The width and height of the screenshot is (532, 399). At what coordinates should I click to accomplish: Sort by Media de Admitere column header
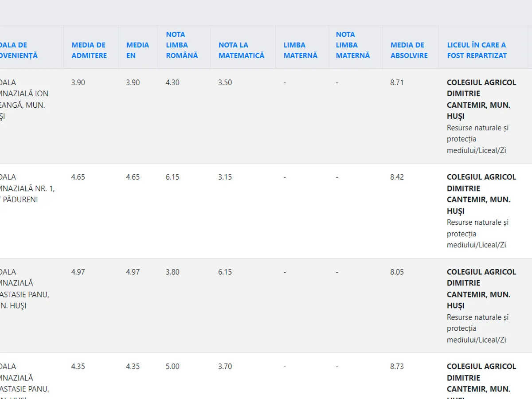89,50
